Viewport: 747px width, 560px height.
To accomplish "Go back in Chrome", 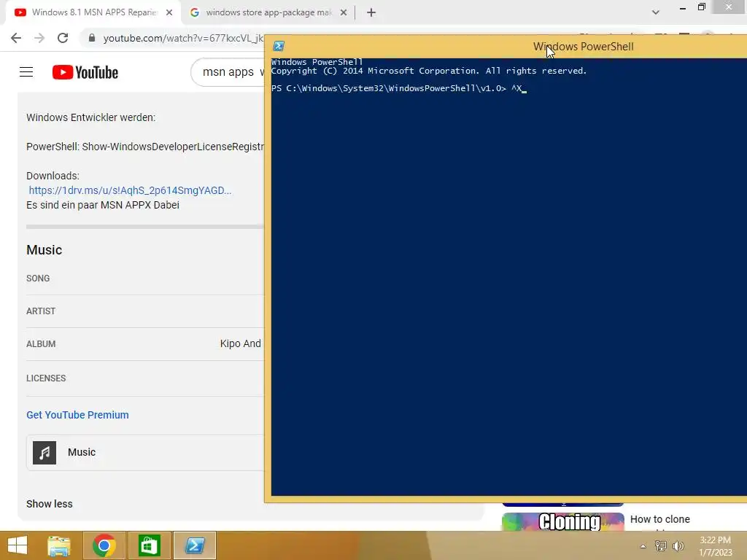I will [x=16, y=38].
